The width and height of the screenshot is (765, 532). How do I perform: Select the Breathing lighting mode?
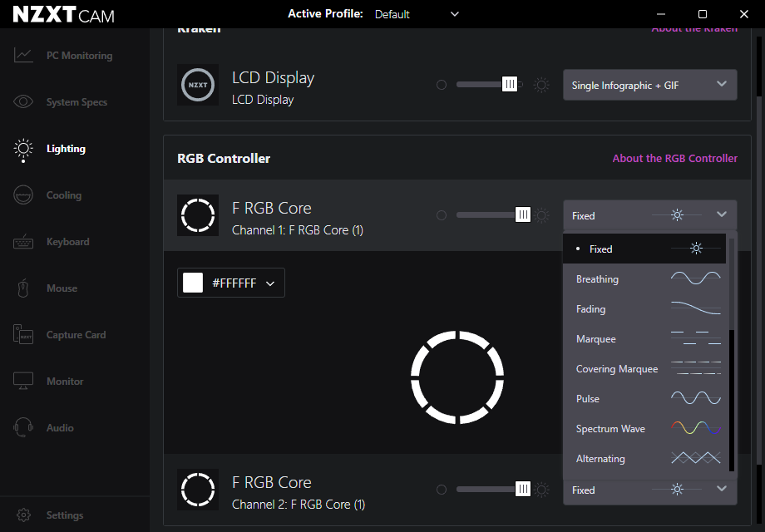point(644,279)
